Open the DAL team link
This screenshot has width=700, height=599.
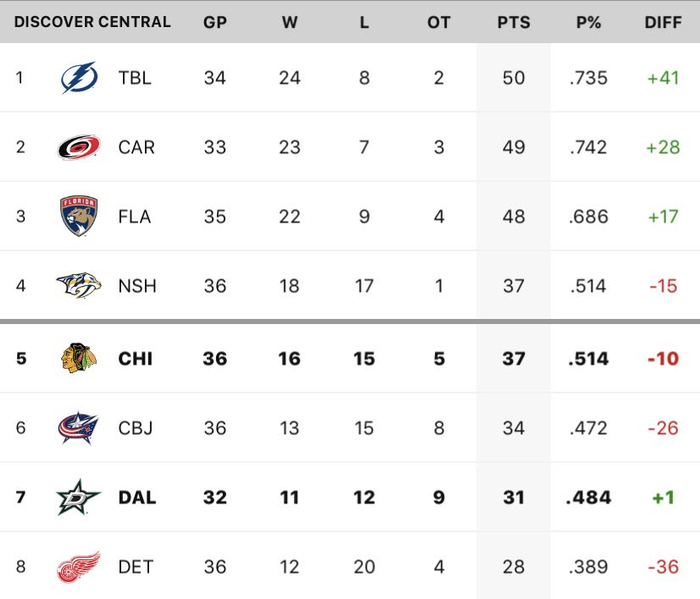(x=137, y=497)
